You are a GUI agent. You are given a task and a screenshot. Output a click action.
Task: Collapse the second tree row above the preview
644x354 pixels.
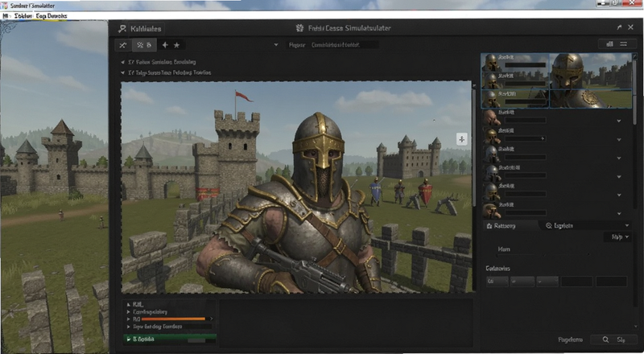pos(122,72)
